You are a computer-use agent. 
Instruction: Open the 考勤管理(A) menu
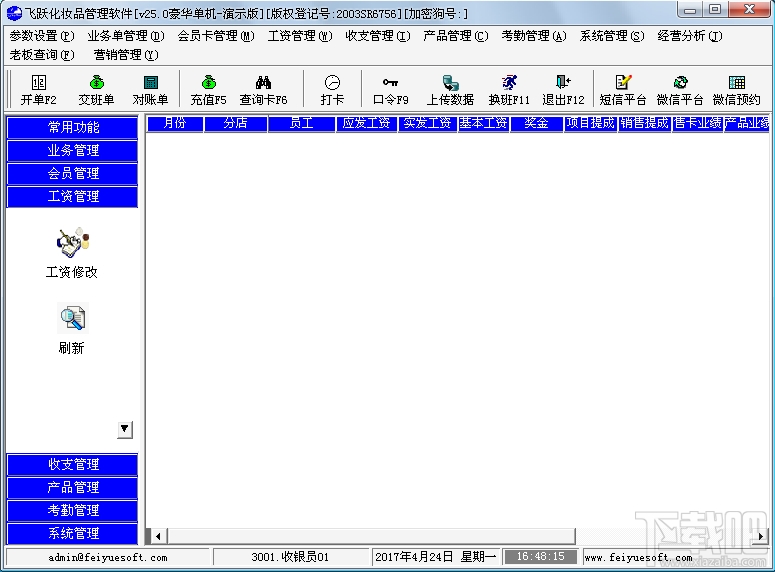(534, 36)
